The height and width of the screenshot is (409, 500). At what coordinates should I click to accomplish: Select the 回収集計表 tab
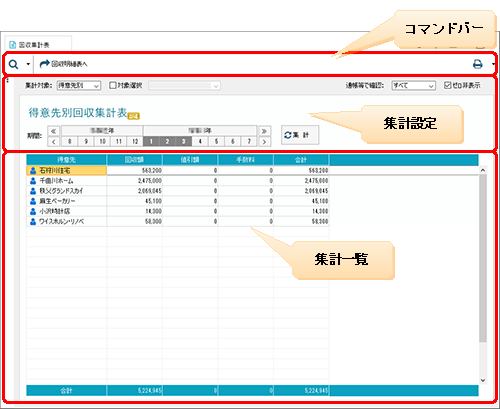pos(38,44)
